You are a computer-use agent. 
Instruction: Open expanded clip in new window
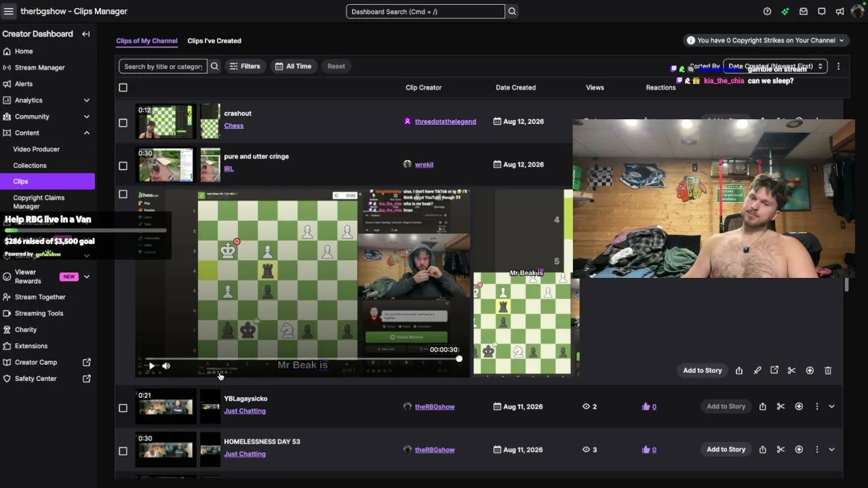click(774, 371)
